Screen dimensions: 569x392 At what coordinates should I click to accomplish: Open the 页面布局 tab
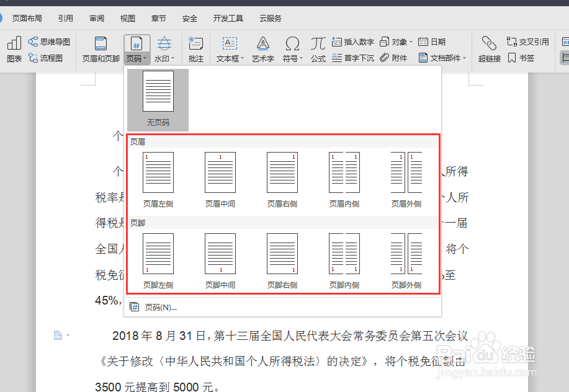(x=27, y=19)
